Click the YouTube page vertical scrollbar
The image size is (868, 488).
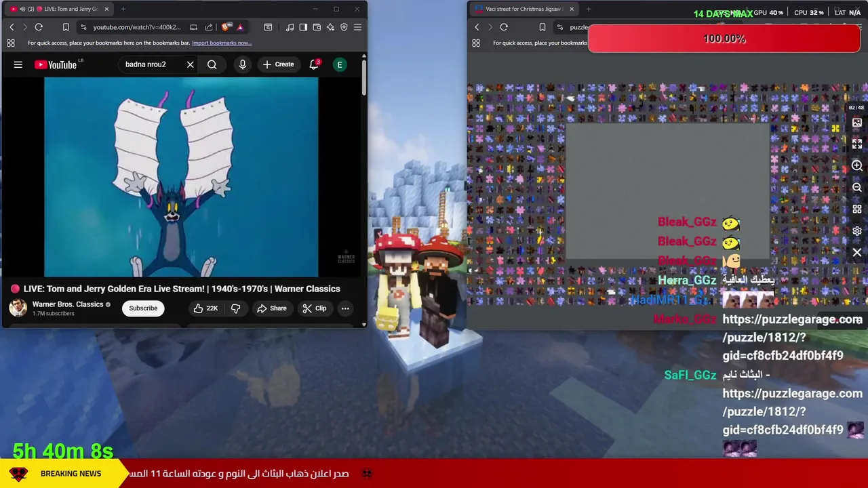click(x=364, y=78)
